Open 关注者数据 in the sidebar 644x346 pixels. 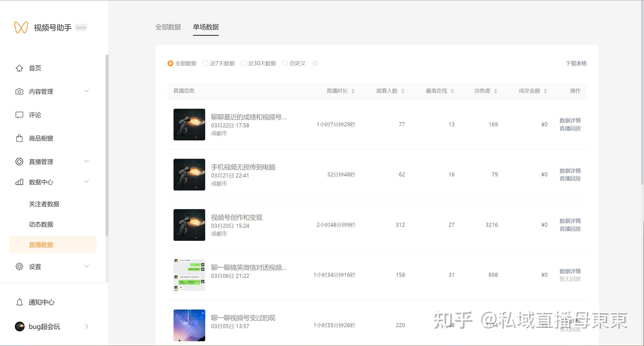click(44, 204)
